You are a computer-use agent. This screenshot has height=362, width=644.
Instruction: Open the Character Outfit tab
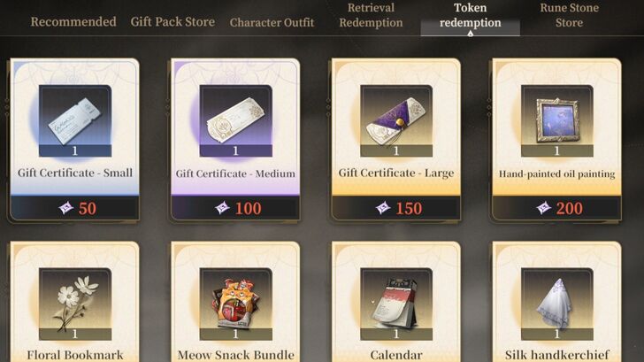[x=272, y=23]
